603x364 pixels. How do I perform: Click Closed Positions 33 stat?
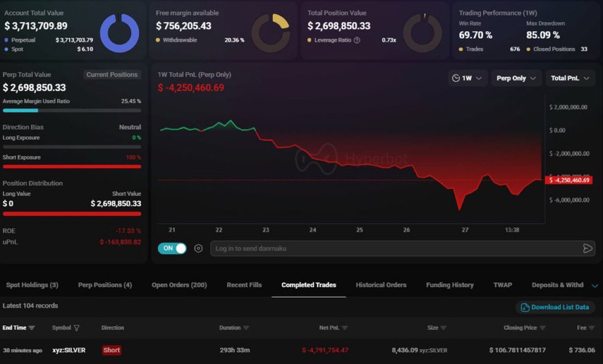(557, 49)
